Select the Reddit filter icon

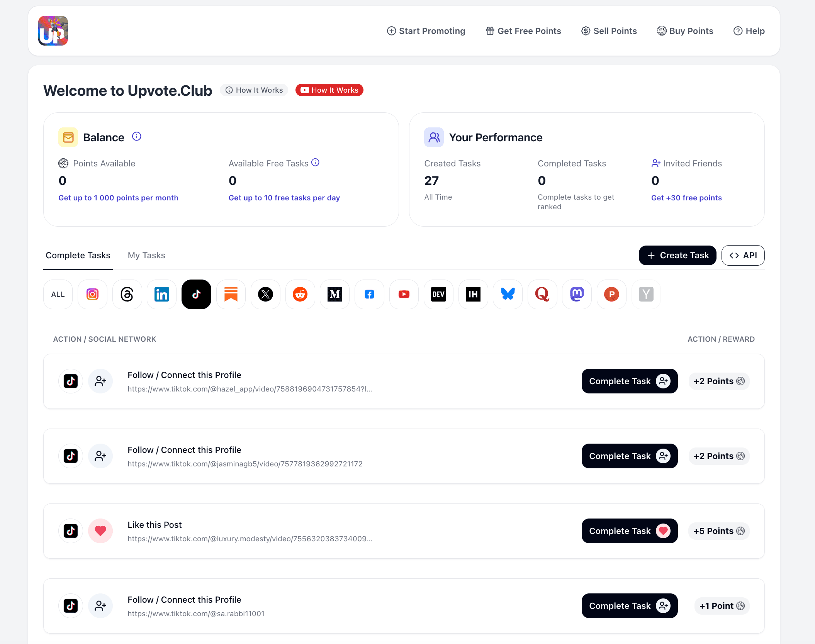pyautogui.click(x=300, y=294)
